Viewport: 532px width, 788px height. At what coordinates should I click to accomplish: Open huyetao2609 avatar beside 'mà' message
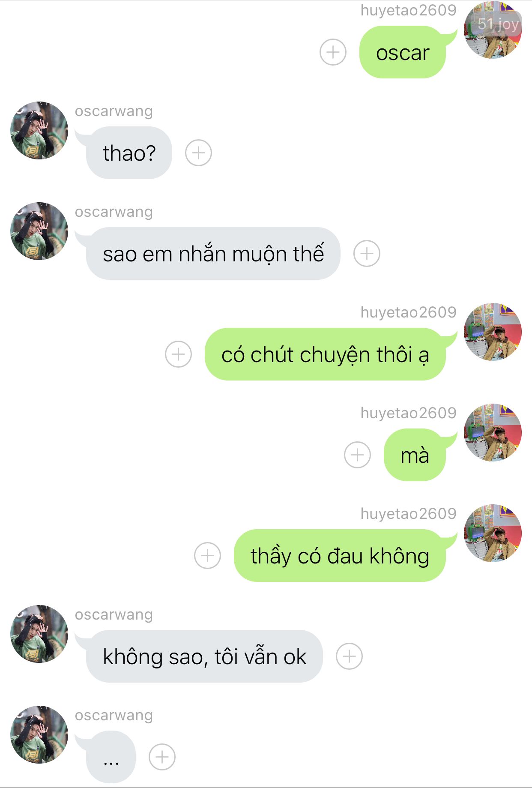[x=493, y=432]
